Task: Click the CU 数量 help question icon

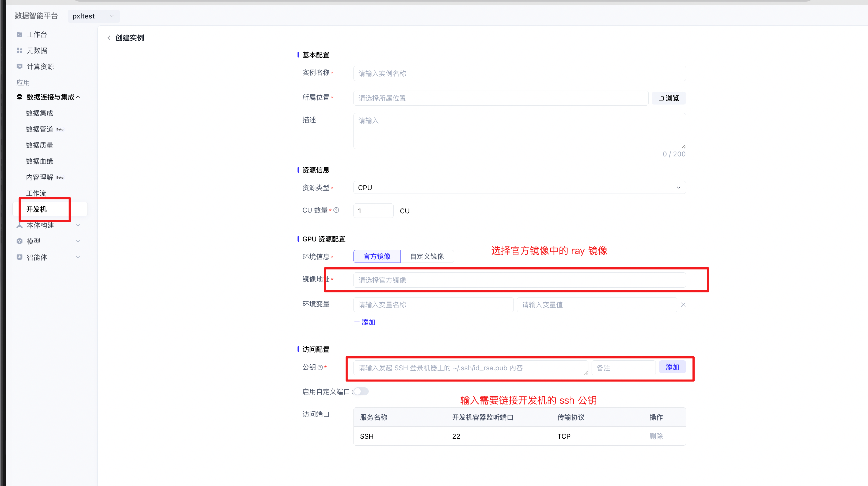Action: click(336, 210)
